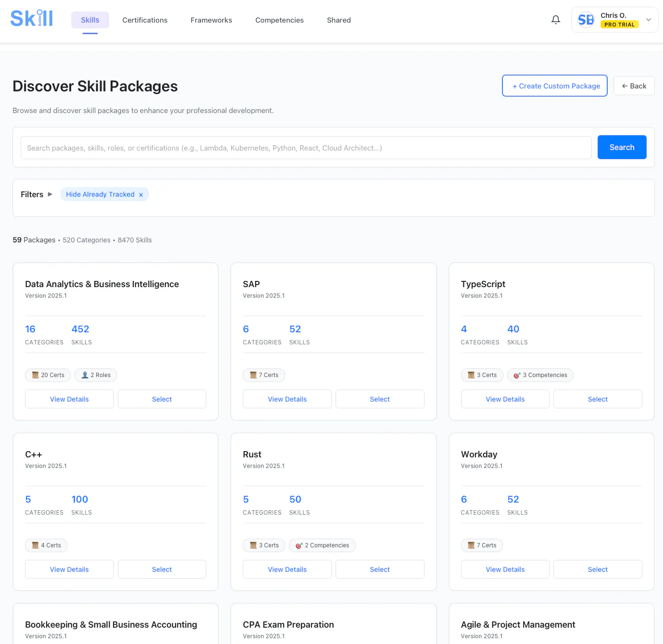Focus the package search input field
The width and height of the screenshot is (663, 644).
306,148
